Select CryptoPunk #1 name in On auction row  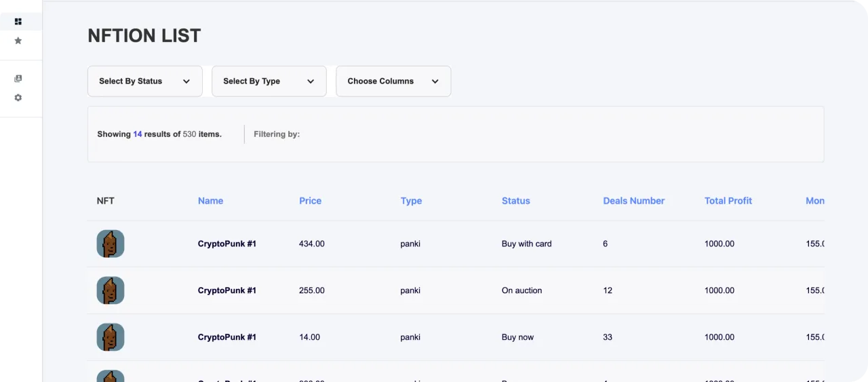227,290
